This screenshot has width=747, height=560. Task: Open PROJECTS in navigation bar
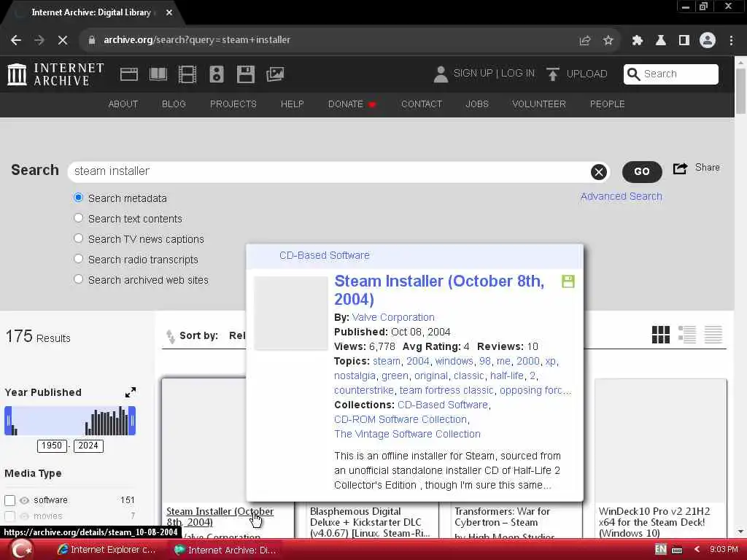point(233,104)
